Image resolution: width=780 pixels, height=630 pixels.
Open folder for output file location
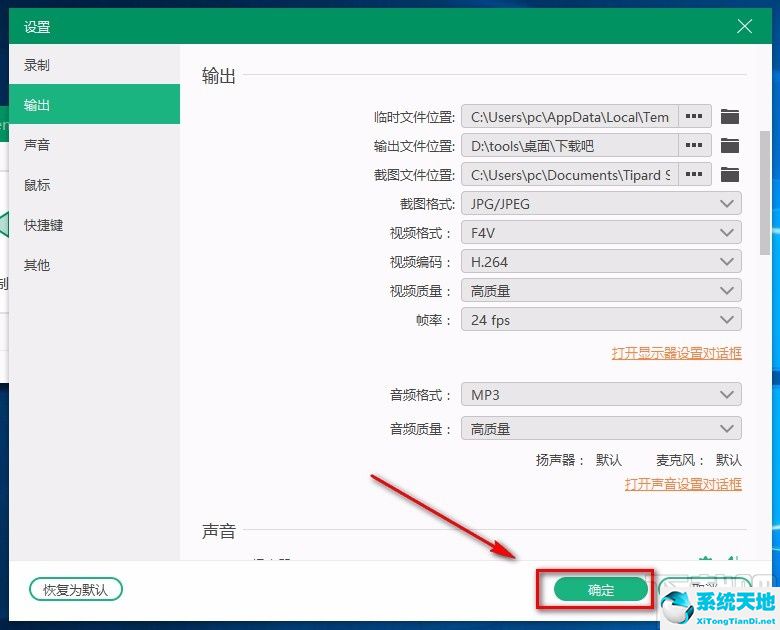730,146
